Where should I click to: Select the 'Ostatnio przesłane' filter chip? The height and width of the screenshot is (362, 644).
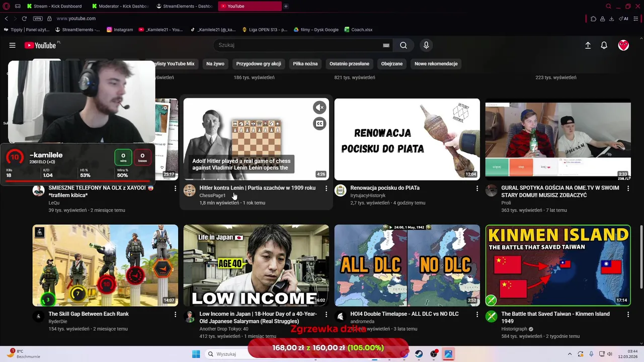pyautogui.click(x=349, y=64)
